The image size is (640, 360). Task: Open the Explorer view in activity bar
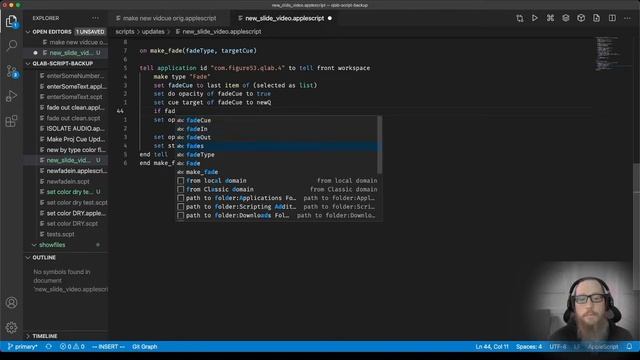point(11,21)
